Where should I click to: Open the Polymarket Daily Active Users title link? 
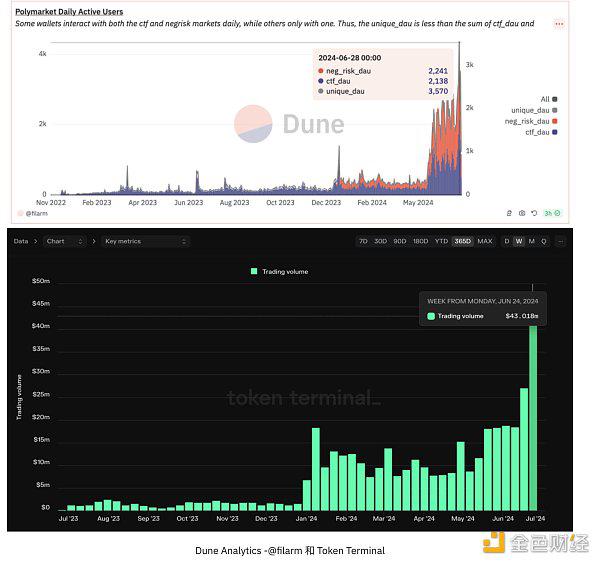click(x=69, y=12)
